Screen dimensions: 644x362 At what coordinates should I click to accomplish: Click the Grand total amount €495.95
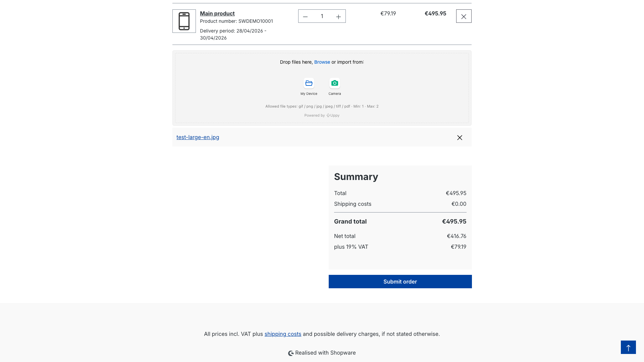click(454, 222)
